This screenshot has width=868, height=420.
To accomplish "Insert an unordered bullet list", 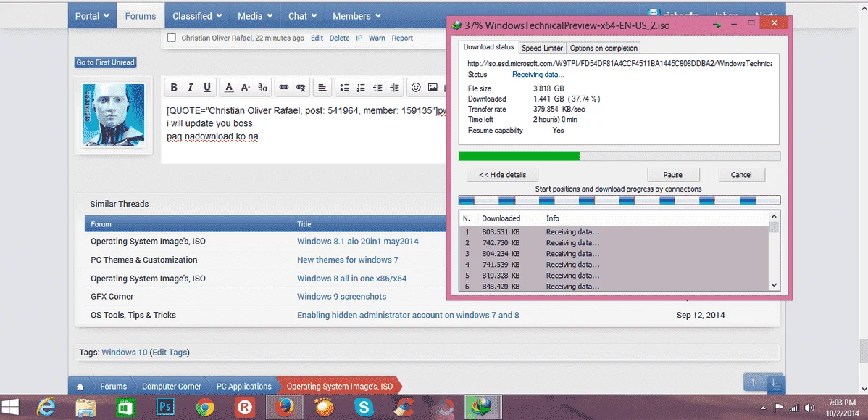I will click(x=344, y=88).
